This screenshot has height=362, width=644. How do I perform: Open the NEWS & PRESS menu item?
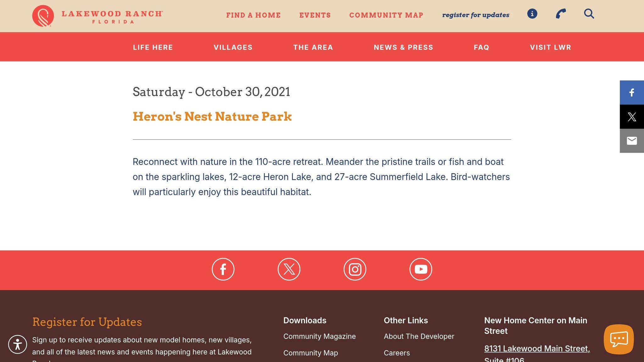[403, 47]
